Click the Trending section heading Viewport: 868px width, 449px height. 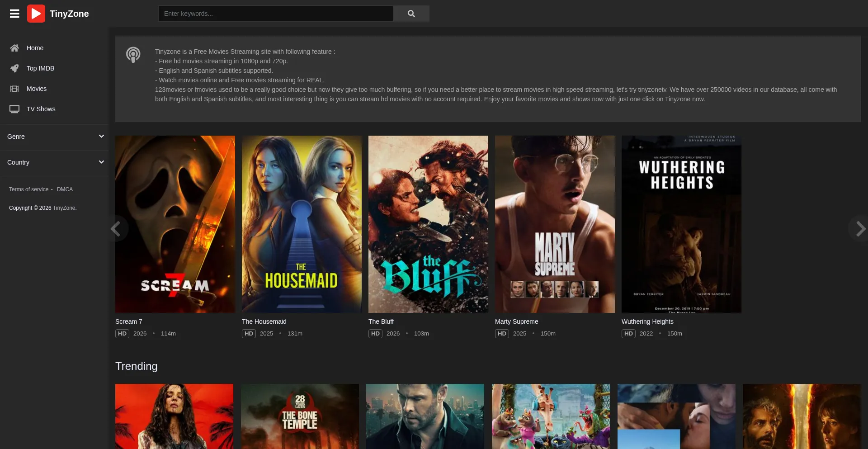pos(137,366)
